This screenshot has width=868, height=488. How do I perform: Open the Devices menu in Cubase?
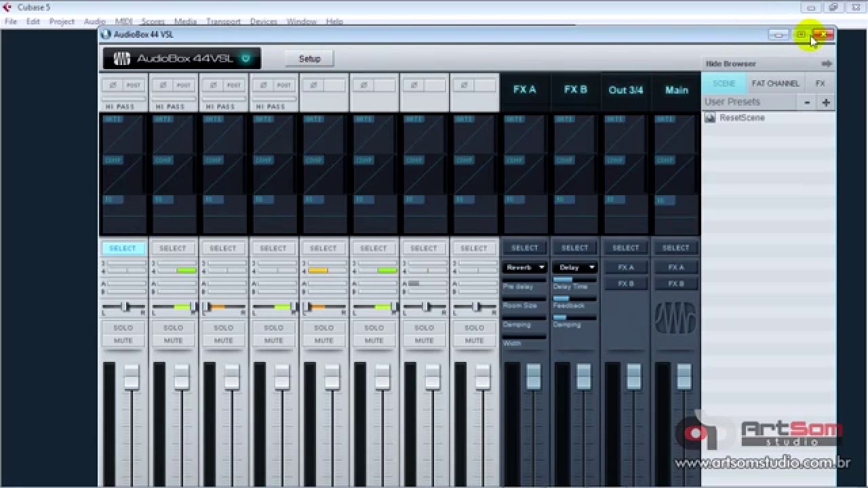[x=264, y=22]
